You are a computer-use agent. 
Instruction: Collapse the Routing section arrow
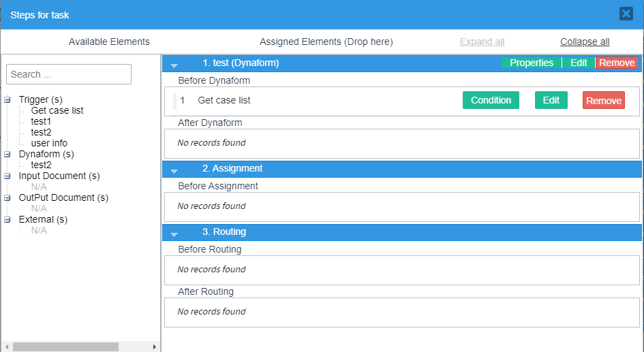point(174,233)
